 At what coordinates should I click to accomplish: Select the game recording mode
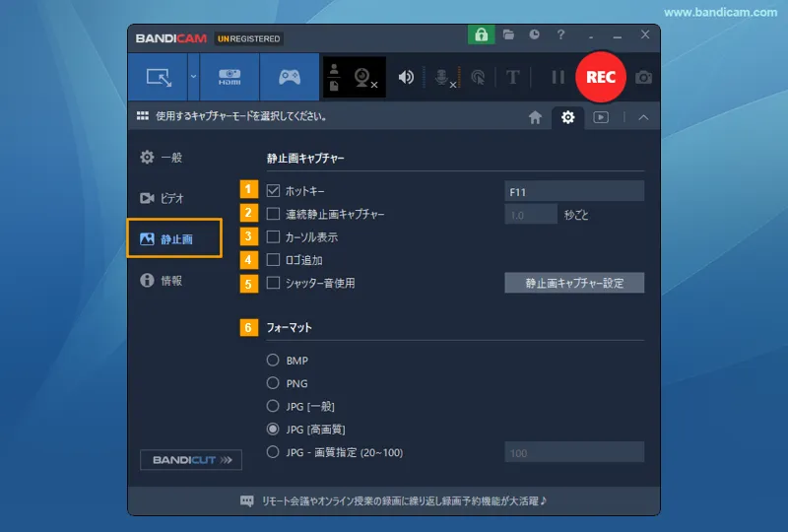point(290,78)
